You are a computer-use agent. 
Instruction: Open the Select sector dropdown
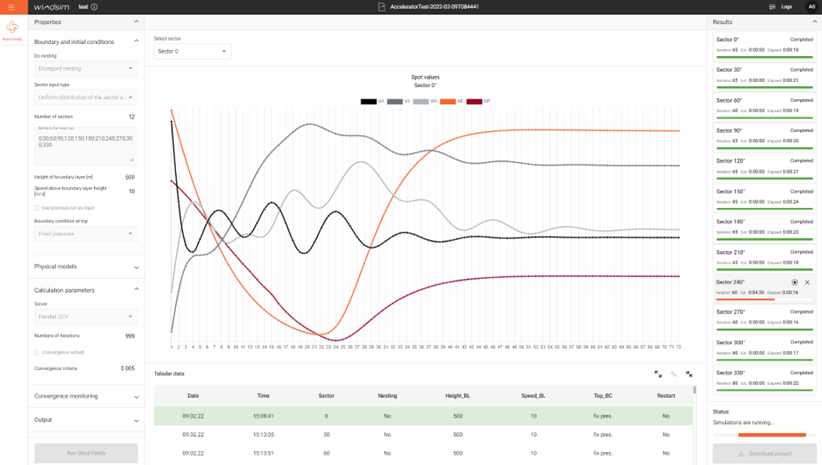[192, 51]
